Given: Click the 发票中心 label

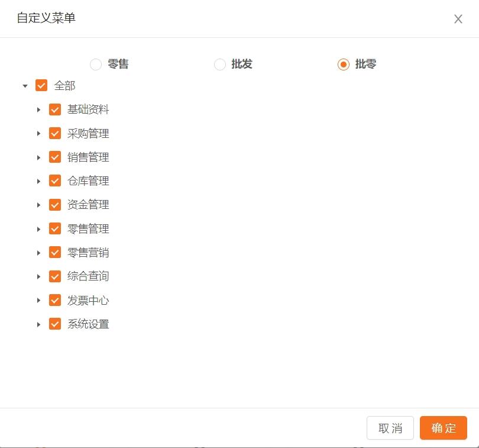Looking at the screenshot, I should [88, 300].
